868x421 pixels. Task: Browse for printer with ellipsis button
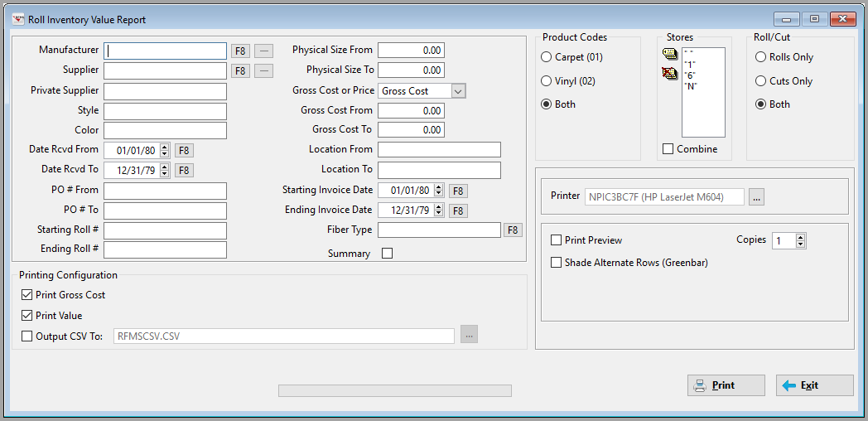point(757,196)
